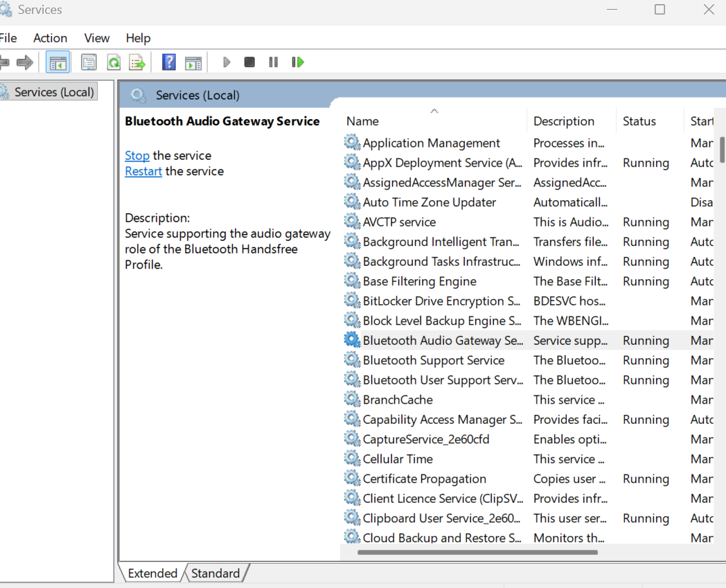Click gear icon beside Application Management

(x=353, y=143)
